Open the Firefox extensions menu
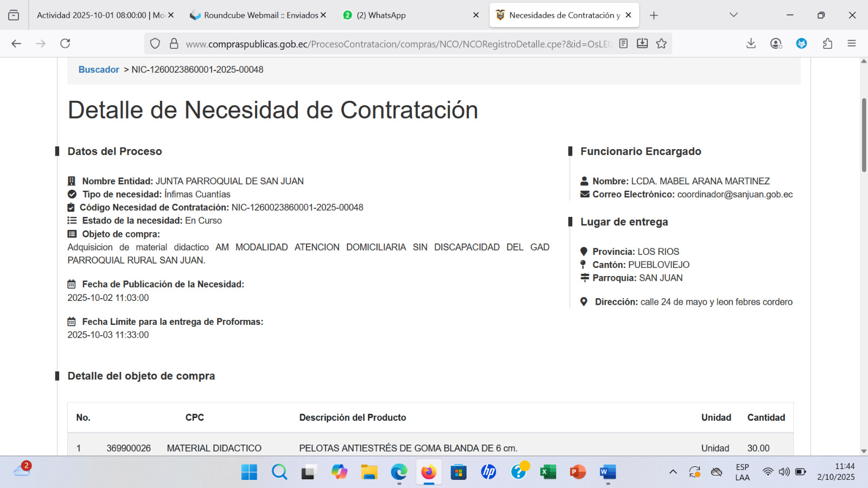 [827, 43]
